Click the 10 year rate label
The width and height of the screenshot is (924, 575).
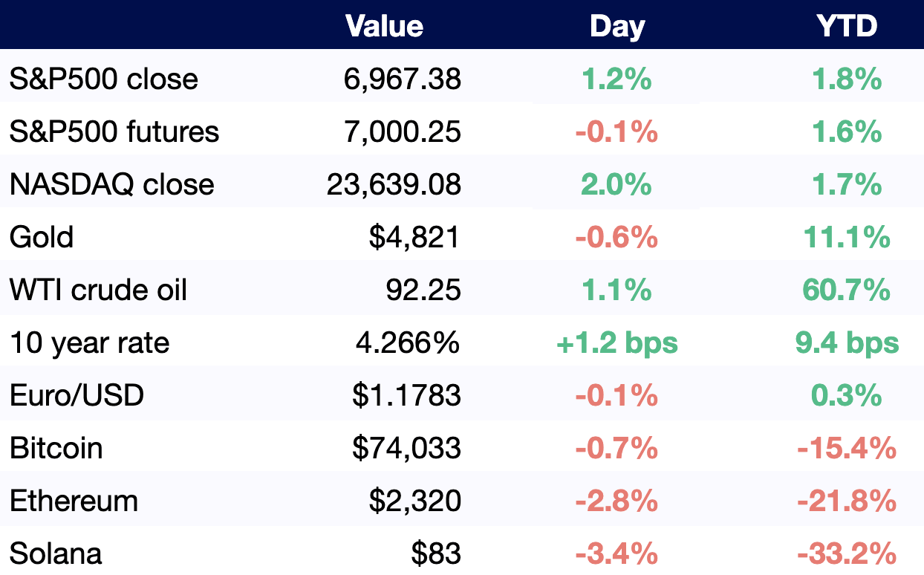coord(90,342)
